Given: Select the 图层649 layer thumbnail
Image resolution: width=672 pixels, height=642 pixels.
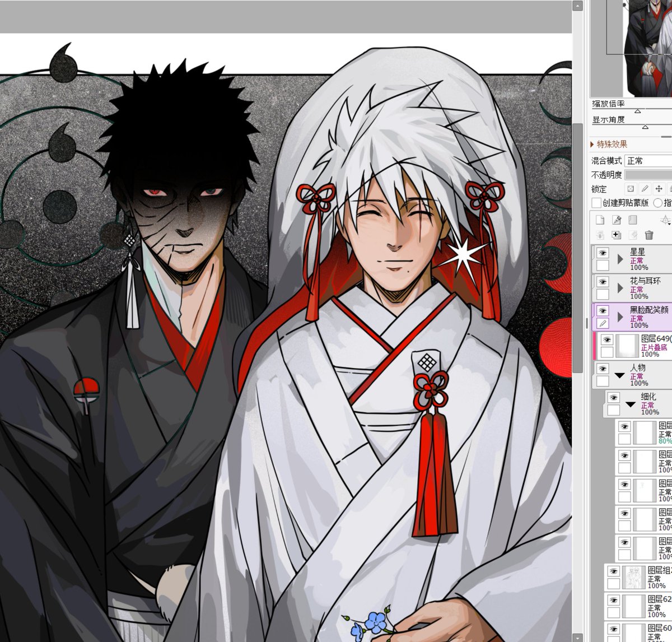Looking at the screenshot, I should (x=627, y=346).
